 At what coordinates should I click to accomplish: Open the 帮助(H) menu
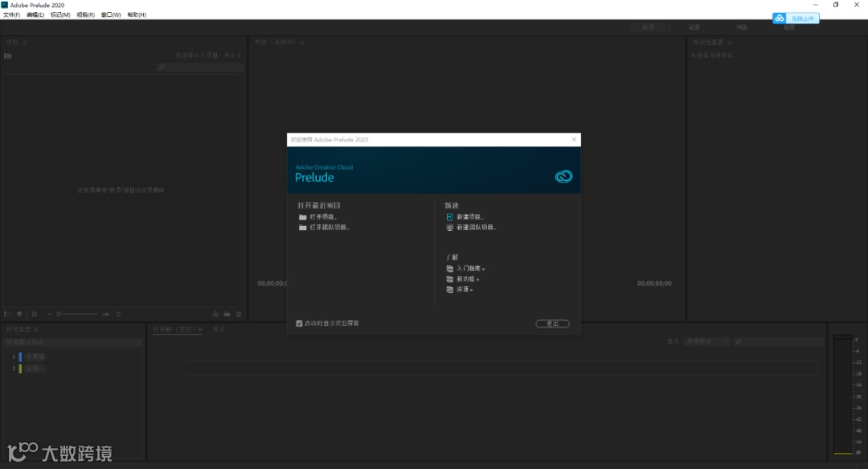pos(137,15)
